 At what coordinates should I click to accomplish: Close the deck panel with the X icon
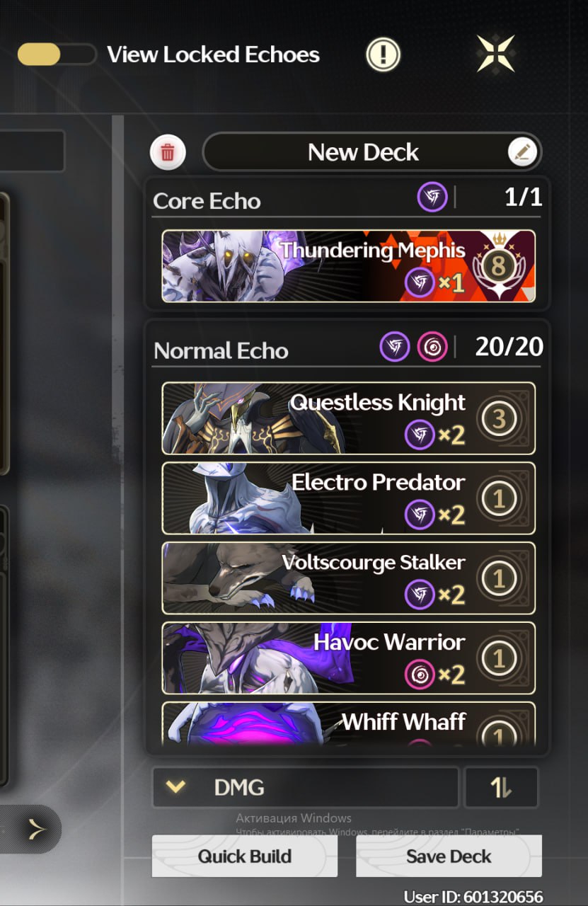tap(495, 54)
